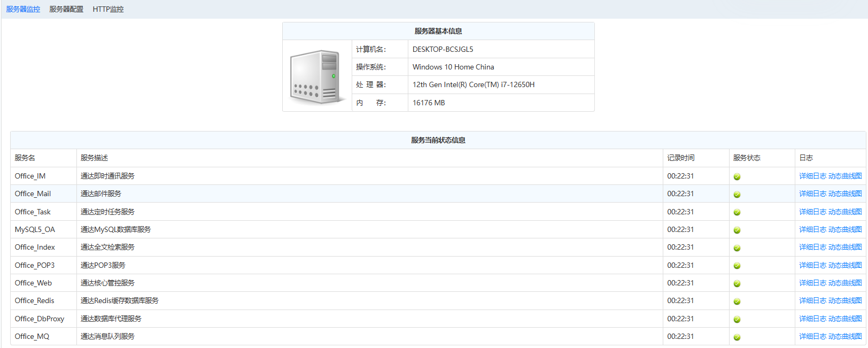Image resolution: width=868 pixels, height=348 pixels.
Task: Open 详细日志 for Office_Task service
Action: pyautogui.click(x=812, y=212)
